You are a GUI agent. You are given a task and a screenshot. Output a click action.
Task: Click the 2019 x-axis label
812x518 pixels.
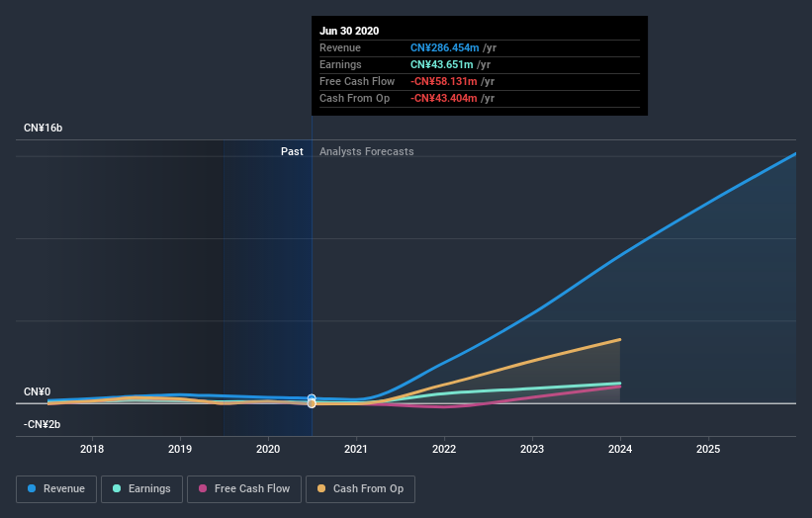click(x=180, y=449)
